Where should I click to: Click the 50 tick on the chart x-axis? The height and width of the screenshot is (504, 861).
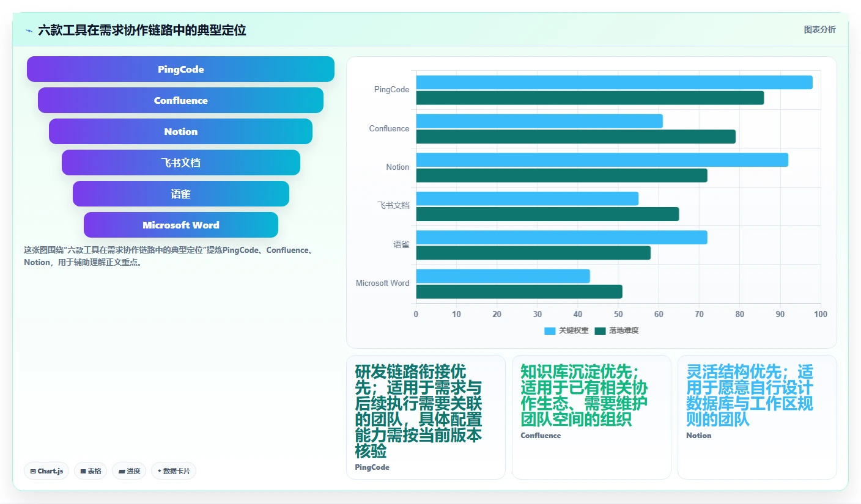tap(618, 315)
